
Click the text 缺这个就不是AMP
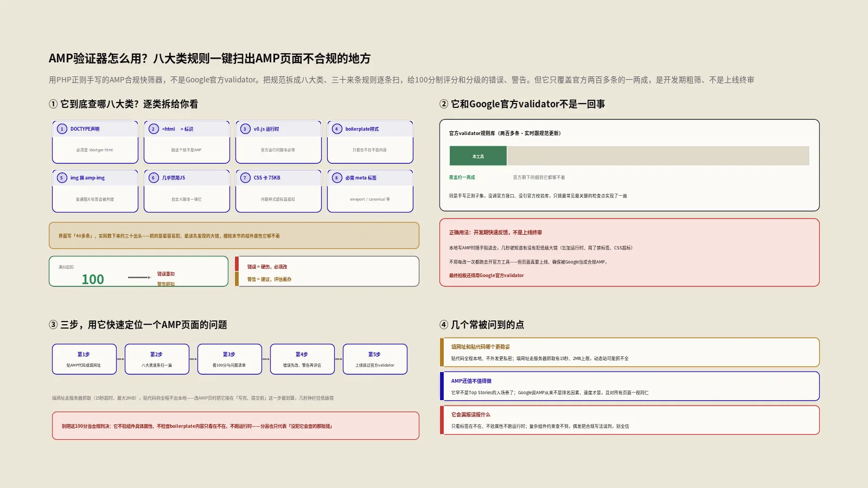(x=186, y=150)
